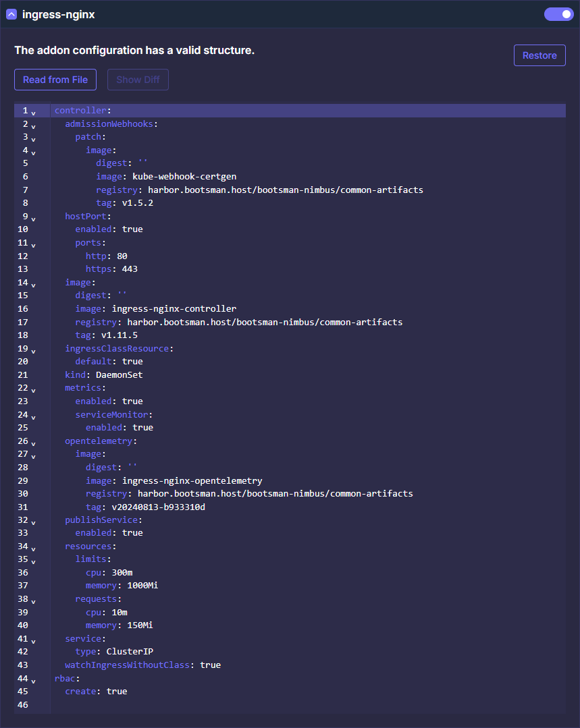The width and height of the screenshot is (580, 728).
Task: Toggle the ingress-nginx addon switch off
Action: [558, 14]
